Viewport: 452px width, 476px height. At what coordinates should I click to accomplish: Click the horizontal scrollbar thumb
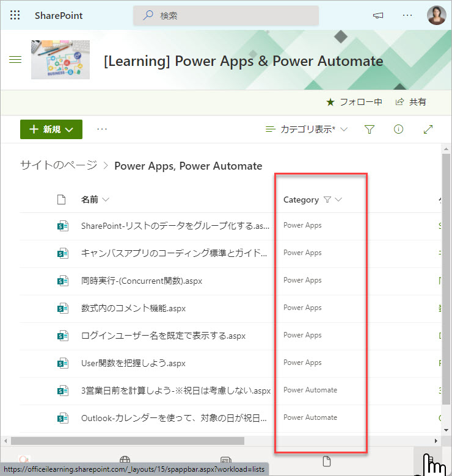tap(128, 441)
